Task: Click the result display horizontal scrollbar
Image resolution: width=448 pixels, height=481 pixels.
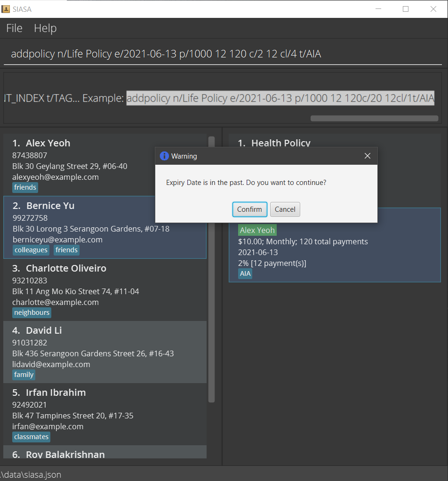Action: click(374, 119)
